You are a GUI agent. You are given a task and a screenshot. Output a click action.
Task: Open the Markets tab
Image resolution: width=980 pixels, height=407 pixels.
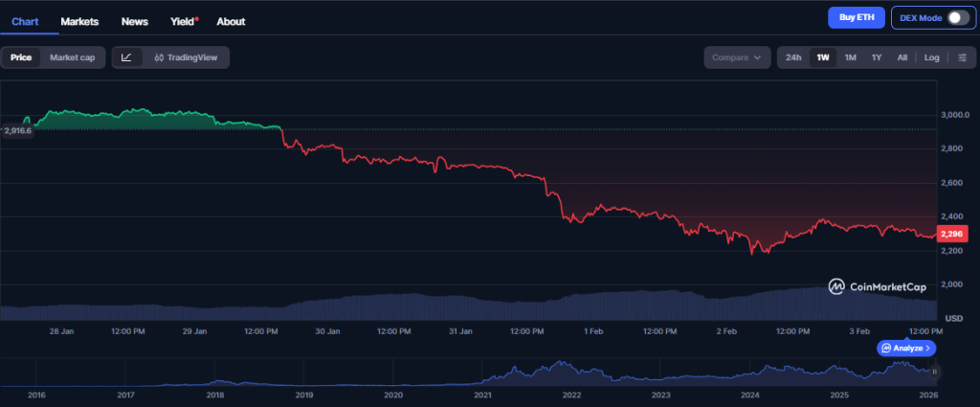(x=79, y=21)
